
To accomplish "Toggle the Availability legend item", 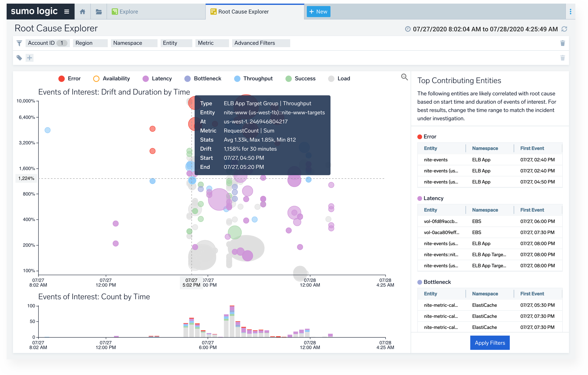I will [112, 79].
